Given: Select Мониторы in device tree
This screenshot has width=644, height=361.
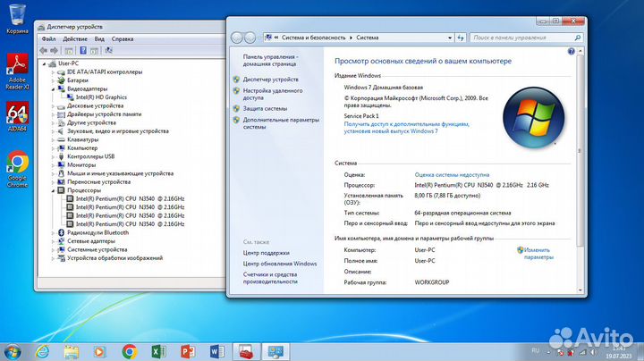Looking at the screenshot, I should [81, 165].
